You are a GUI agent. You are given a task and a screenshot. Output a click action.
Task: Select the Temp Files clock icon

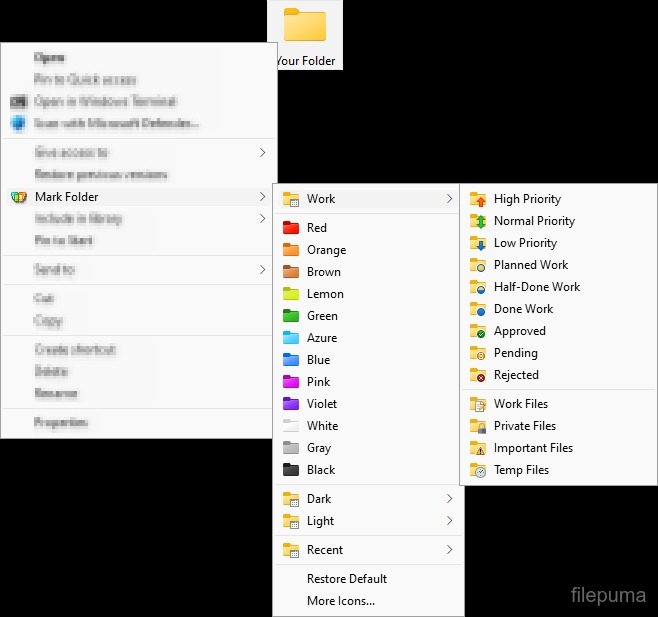pyautogui.click(x=478, y=470)
